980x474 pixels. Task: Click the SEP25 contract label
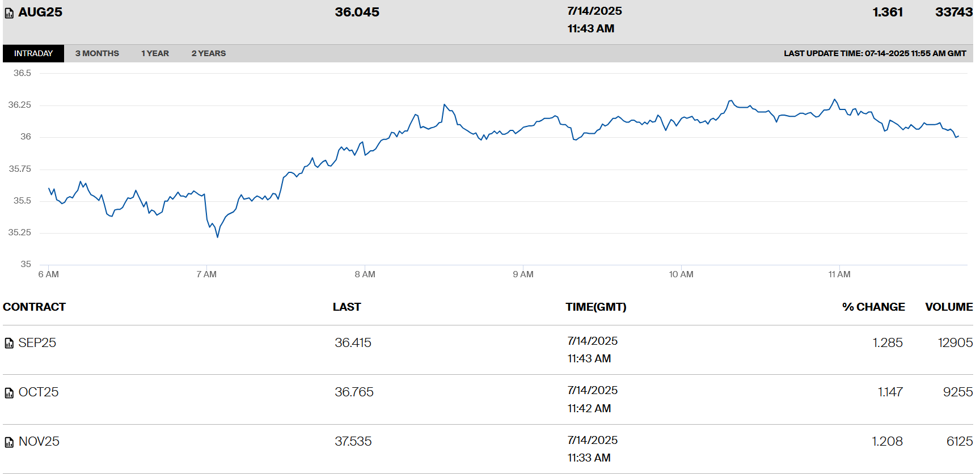[x=37, y=342]
